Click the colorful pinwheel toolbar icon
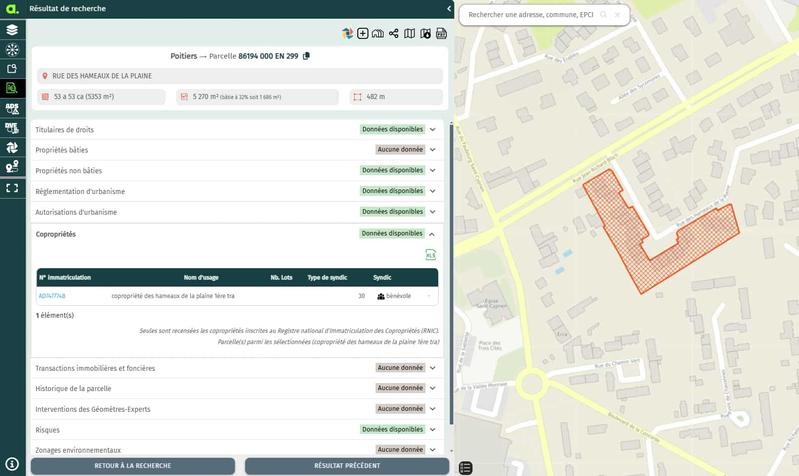 [348, 34]
